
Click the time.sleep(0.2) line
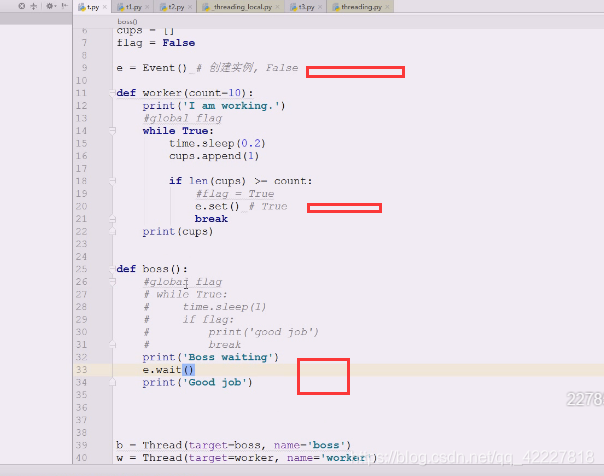coord(217,143)
